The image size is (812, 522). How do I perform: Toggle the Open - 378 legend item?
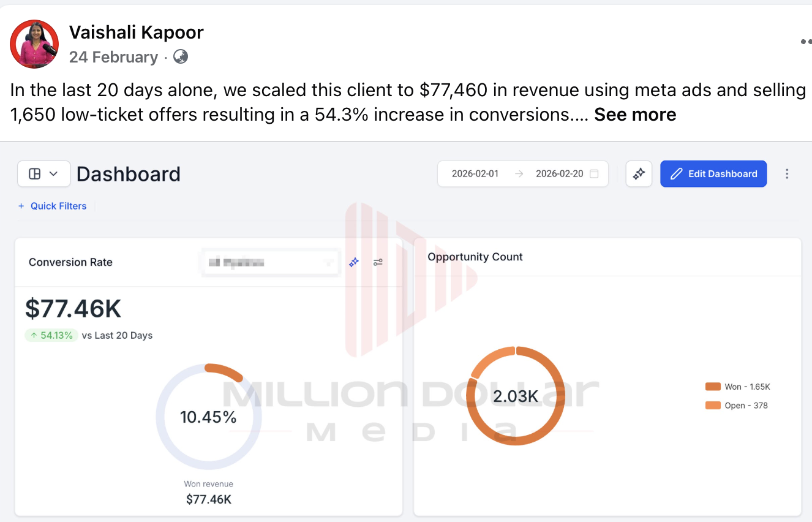pos(737,406)
